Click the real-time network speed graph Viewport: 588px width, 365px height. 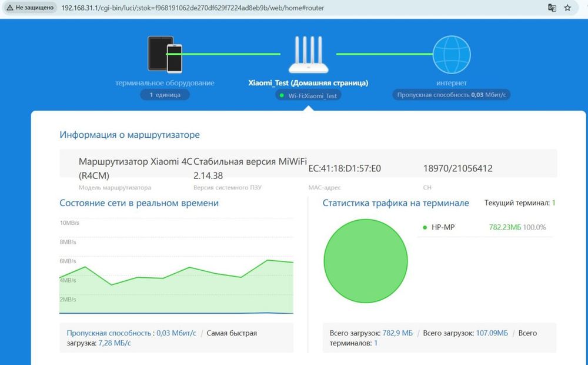coord(176,266)
